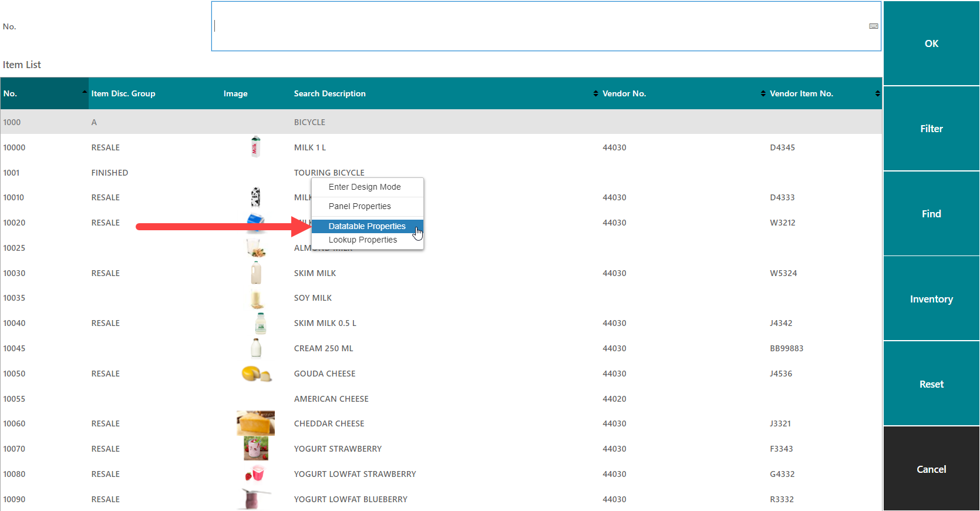Sort by Vendor Item No. column arrows
The height and width of the screenshot is (511, 980).
click(877, 94)
